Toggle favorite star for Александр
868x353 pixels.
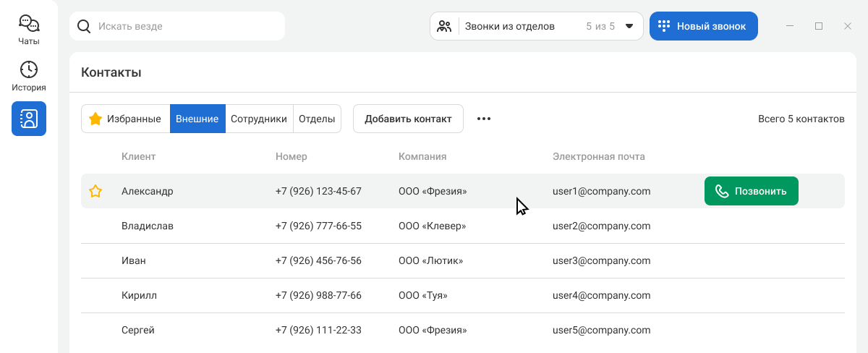point(95,192)
